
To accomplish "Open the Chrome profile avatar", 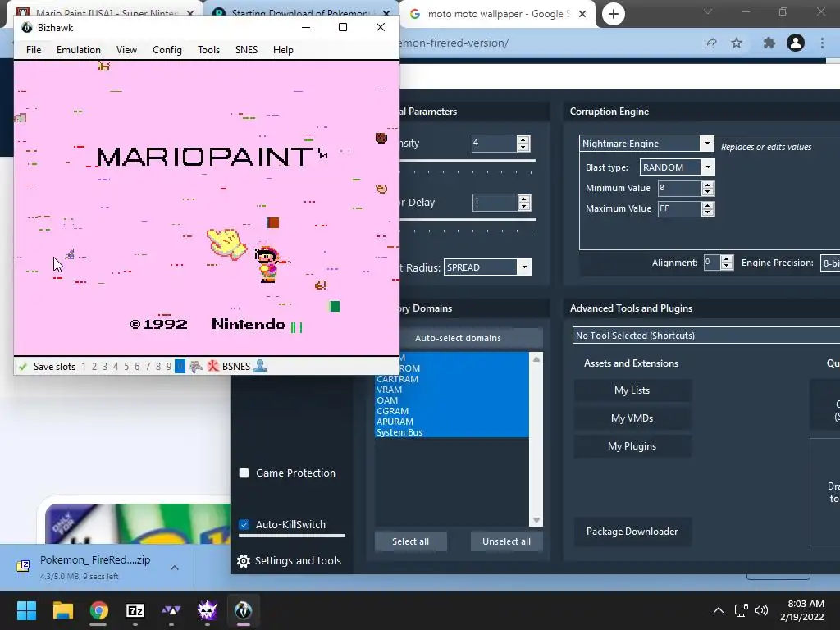I will 796,43.
